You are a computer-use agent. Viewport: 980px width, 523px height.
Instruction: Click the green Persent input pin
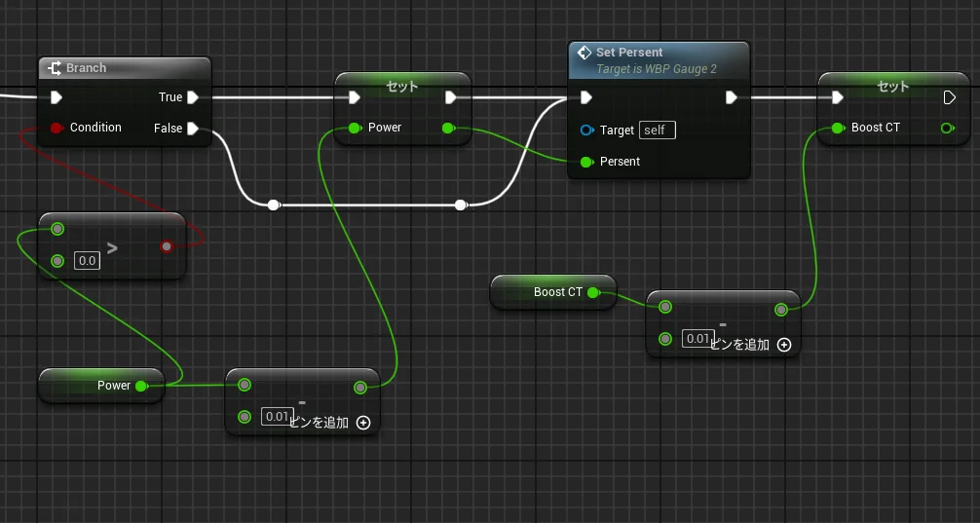(x=585, y=162)
